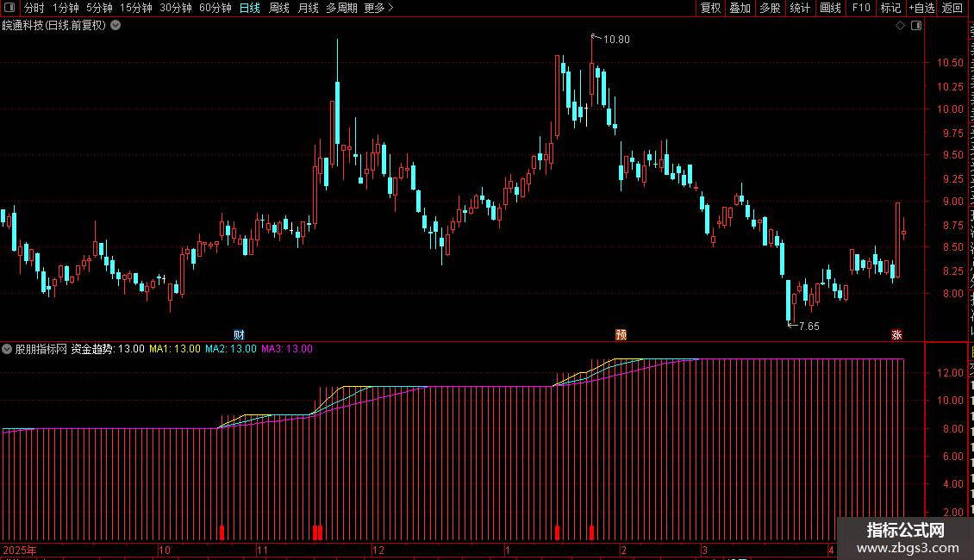Click the 叠加 overlay button
The height and width of the screenshot is (560, 974).
click(x=740, y=8)
